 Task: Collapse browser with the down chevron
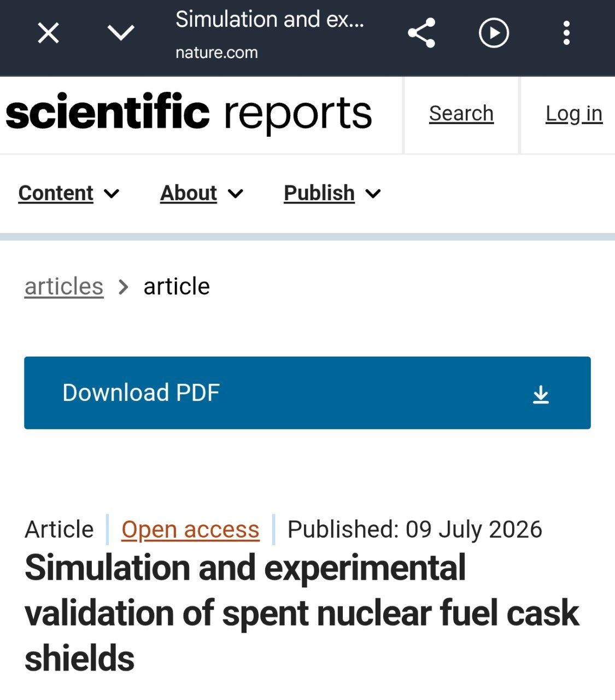click(121, 33)
